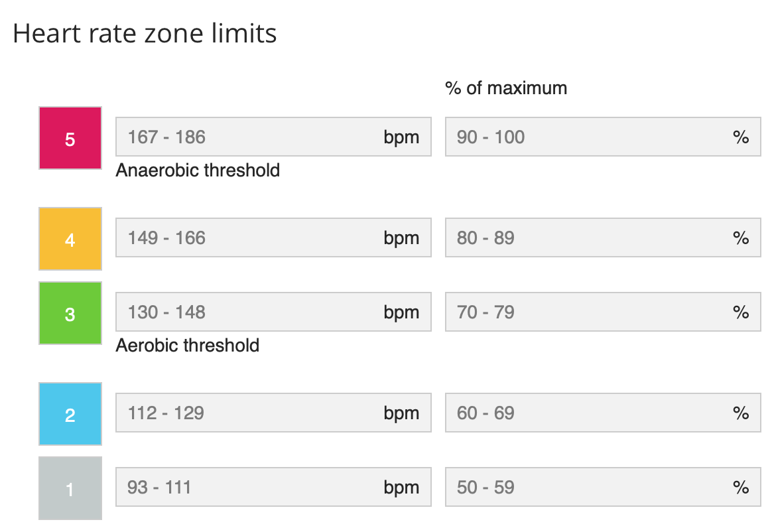Focus the 149 - 166 bpm field
Image resolution: width=772 pixels, height=532 pixels.
click(x=252, y=238)
